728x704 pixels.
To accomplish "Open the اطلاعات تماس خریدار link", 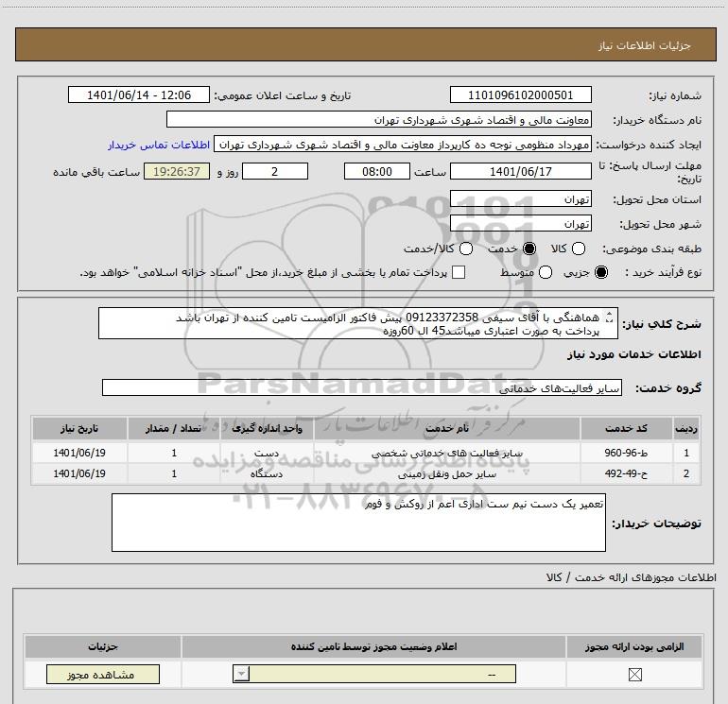I will [159, 145].
